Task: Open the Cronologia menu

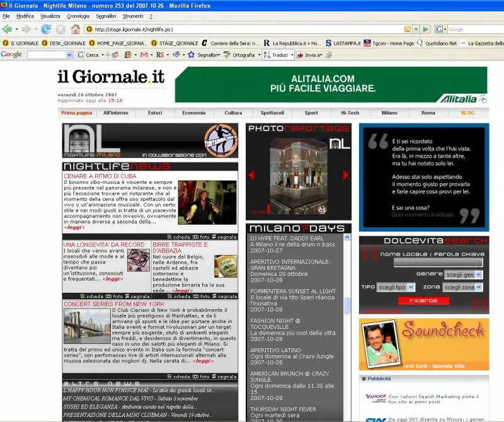Action: coord(78,16)
